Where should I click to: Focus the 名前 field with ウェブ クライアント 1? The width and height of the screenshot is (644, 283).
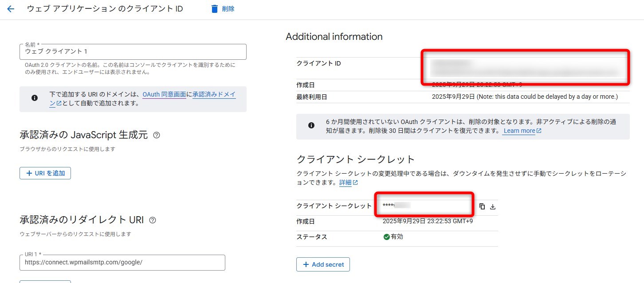pyautogui.click(x=133, y=52)
